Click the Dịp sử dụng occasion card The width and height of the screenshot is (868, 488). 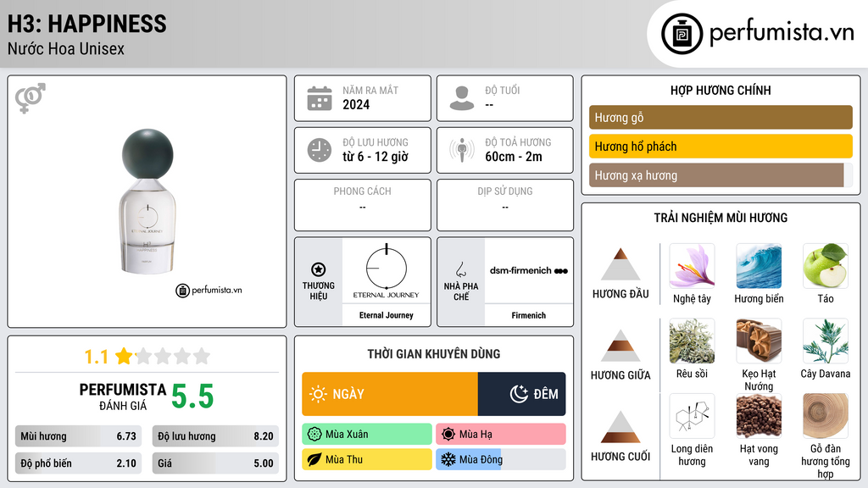coord(505,205)
